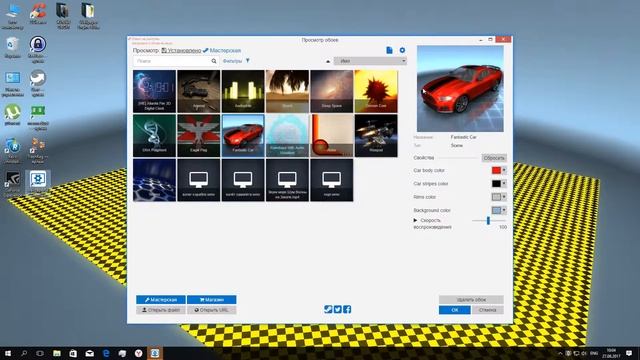Image resolution: width=640 pixels, height=360 pixels.
Task: Click the blue Магазин button
Action: [211, 300]
